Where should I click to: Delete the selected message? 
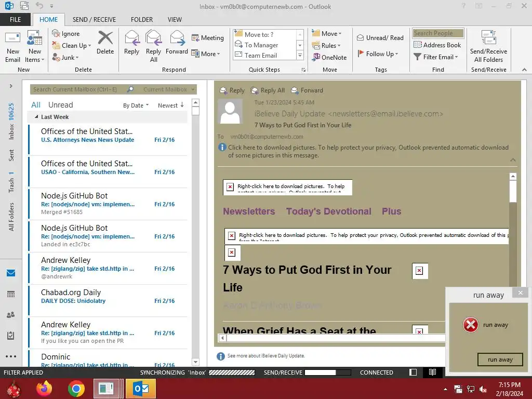[x=105, y=43]
